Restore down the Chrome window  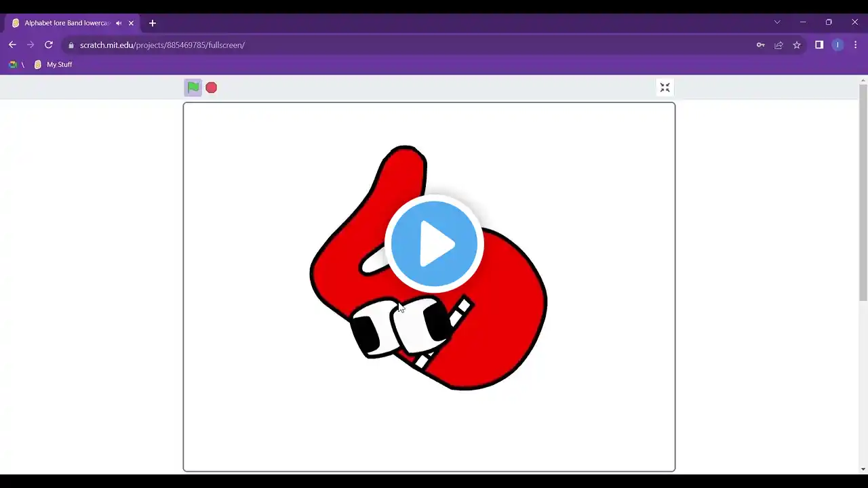coord(829,22)
